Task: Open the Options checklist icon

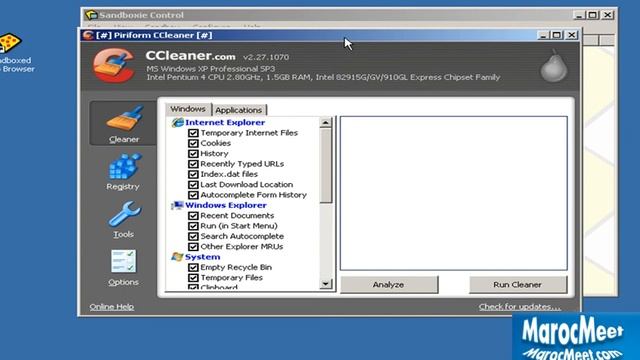Action: (123, 261)
